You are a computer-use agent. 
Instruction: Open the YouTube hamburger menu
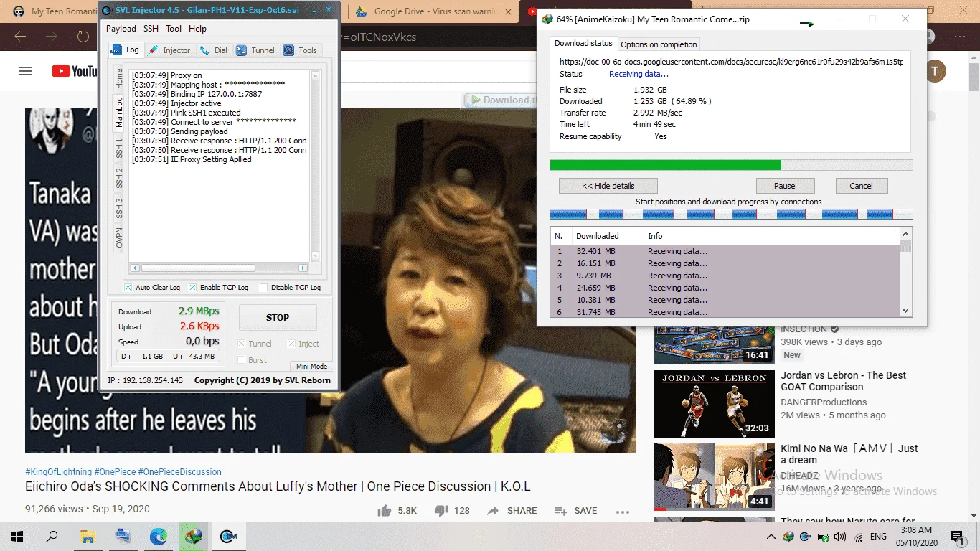click(26, 71)
